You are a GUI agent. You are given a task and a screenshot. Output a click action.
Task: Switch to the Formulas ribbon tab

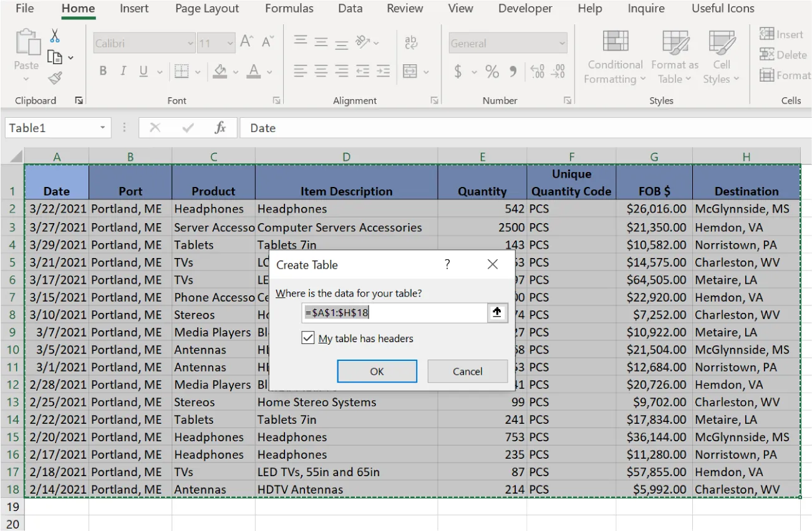point(289,9)
